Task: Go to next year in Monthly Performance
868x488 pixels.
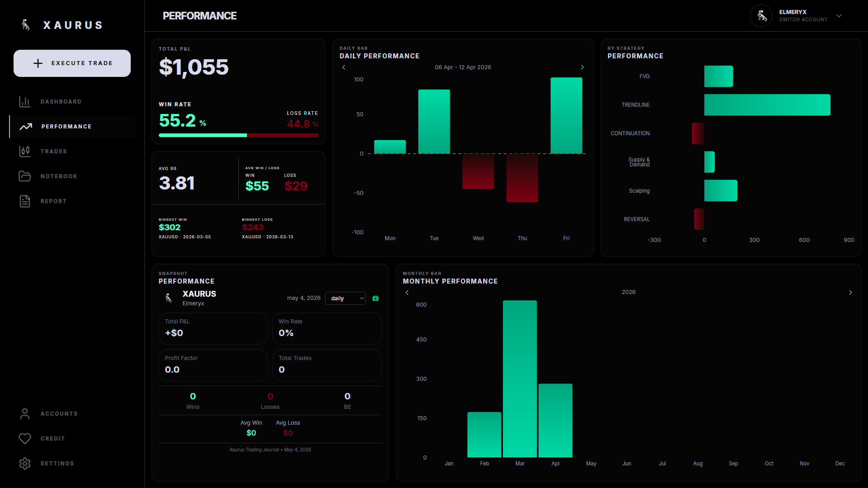Action: [x=850, y=293]
